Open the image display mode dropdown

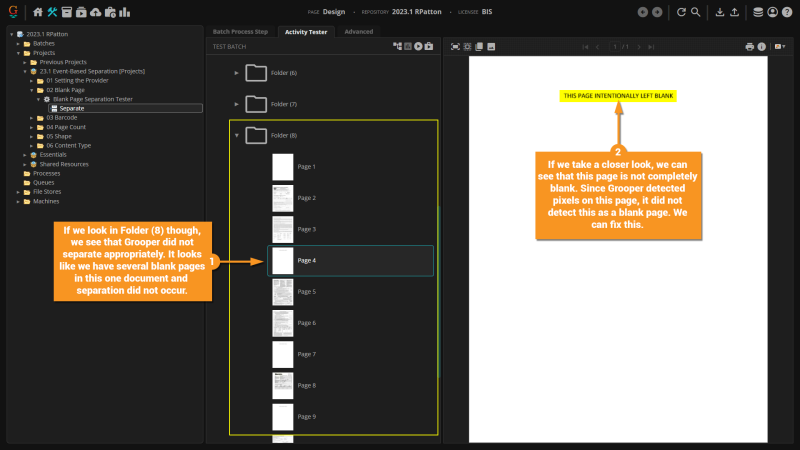(x=780, y=46)
